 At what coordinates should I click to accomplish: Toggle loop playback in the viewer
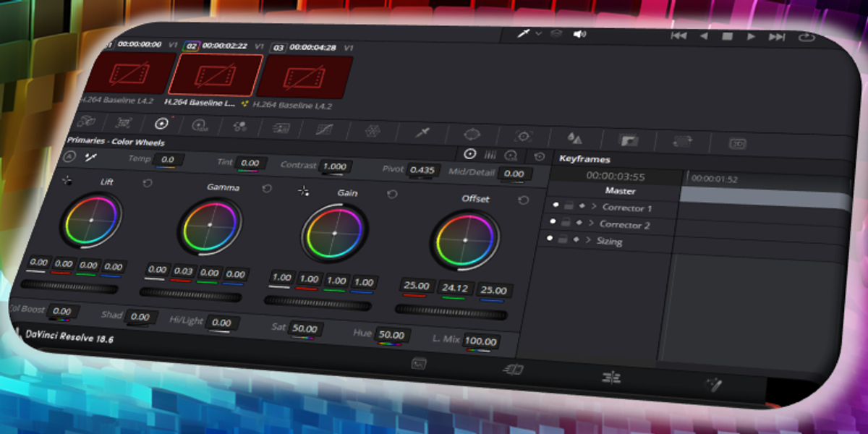pos(807,37)
